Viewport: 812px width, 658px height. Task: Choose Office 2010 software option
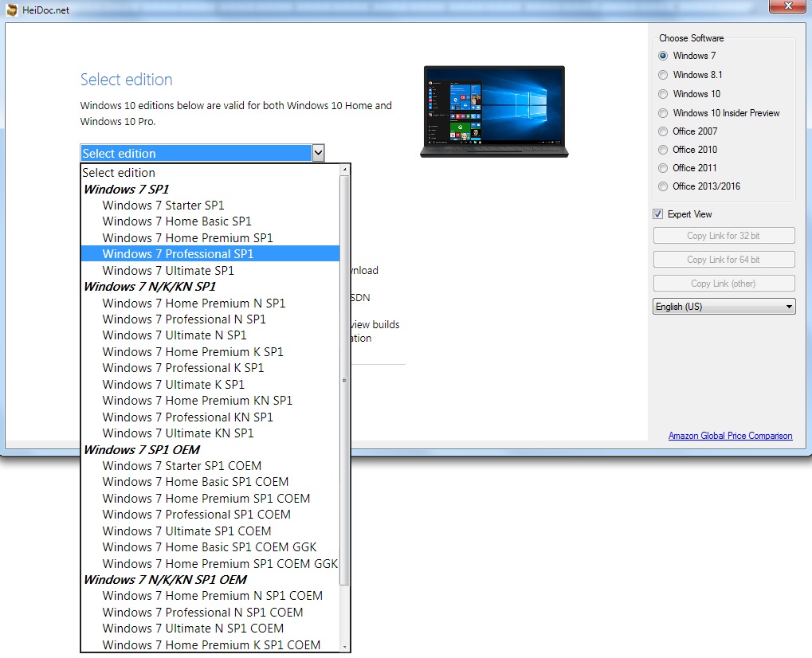coord(663,150)
